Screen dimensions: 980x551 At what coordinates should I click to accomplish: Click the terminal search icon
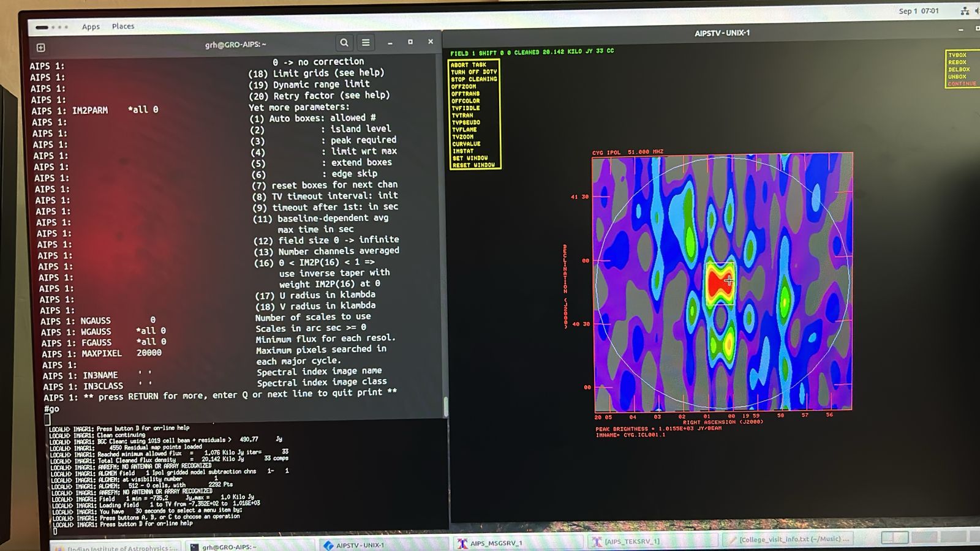point(344,43)
